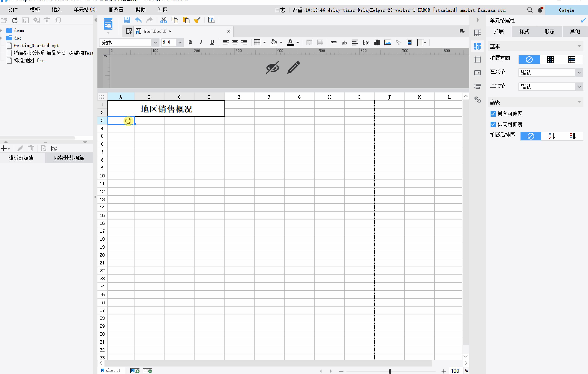Click the Save icon in toolbar

[127, 20]
